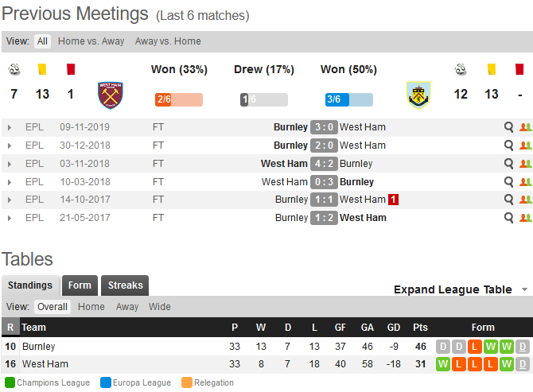Open the Burnley team link in standings
The height and width of the screenshot is (392, 533).
click(39, 347)
